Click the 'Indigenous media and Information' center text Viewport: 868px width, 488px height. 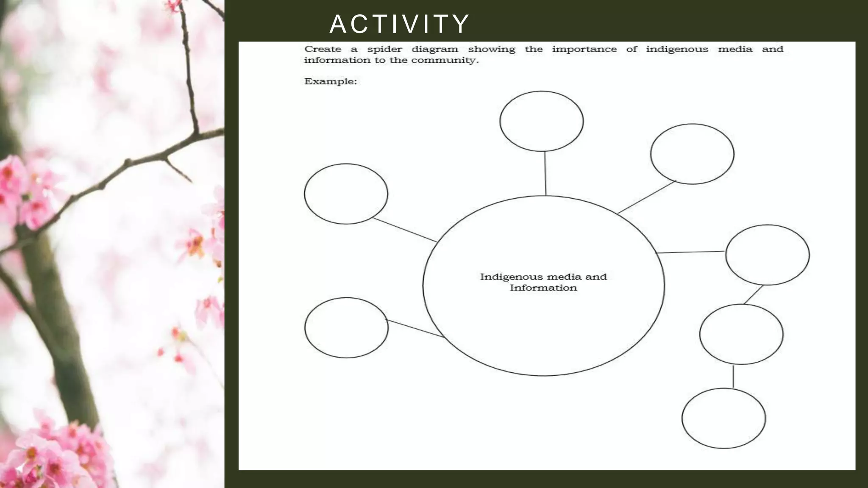pyautogui.click(x=543, y=282)
